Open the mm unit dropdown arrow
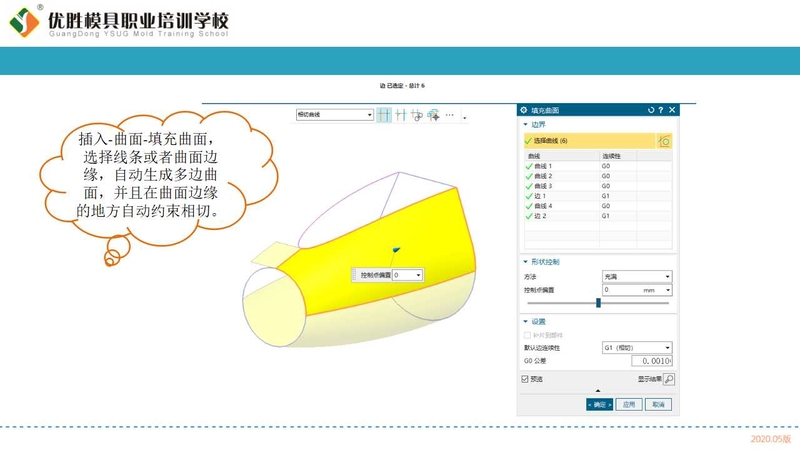 click(668, 290)
